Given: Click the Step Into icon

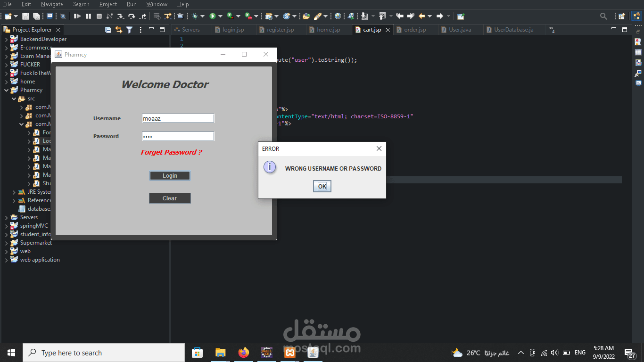Looking at the screenshot, I should pos(121,16).
